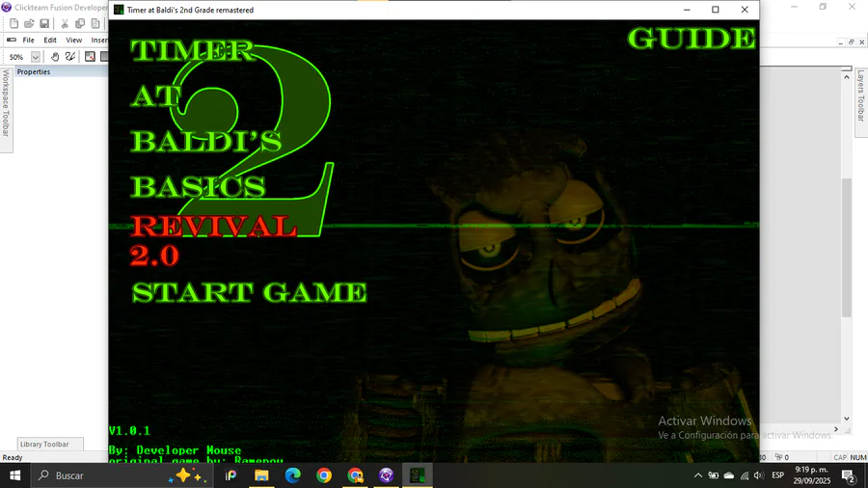Open the Insert menu
868x488 pixels.
[x=99, y=40]
